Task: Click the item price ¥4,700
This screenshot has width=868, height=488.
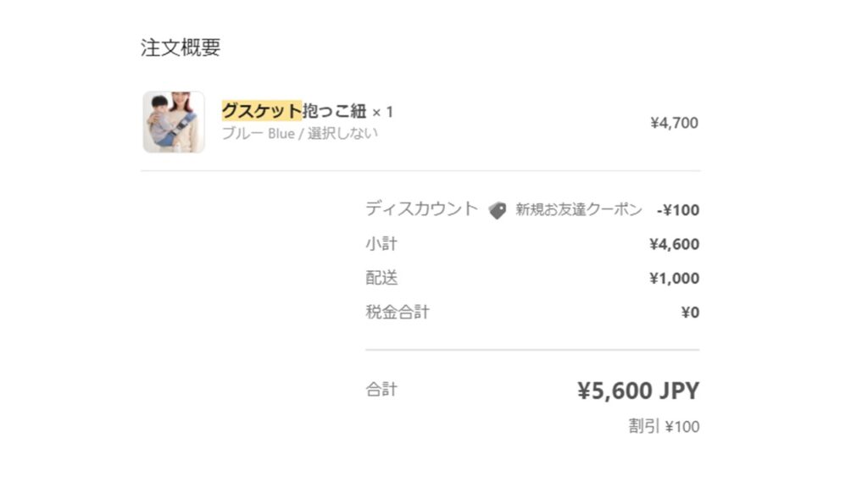Action: pyautogui.click(x=674, y=123)
